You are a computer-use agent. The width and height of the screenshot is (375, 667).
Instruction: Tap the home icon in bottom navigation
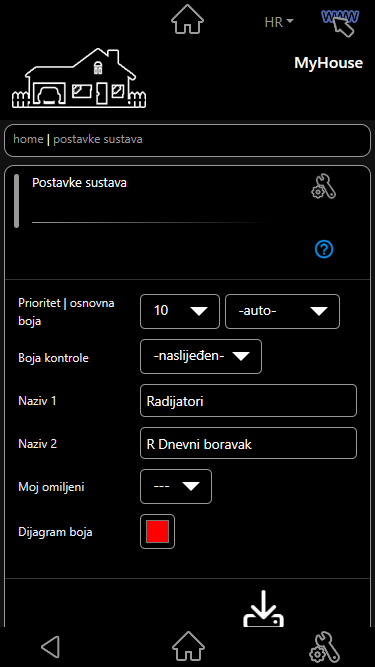[x=188, y=647]
